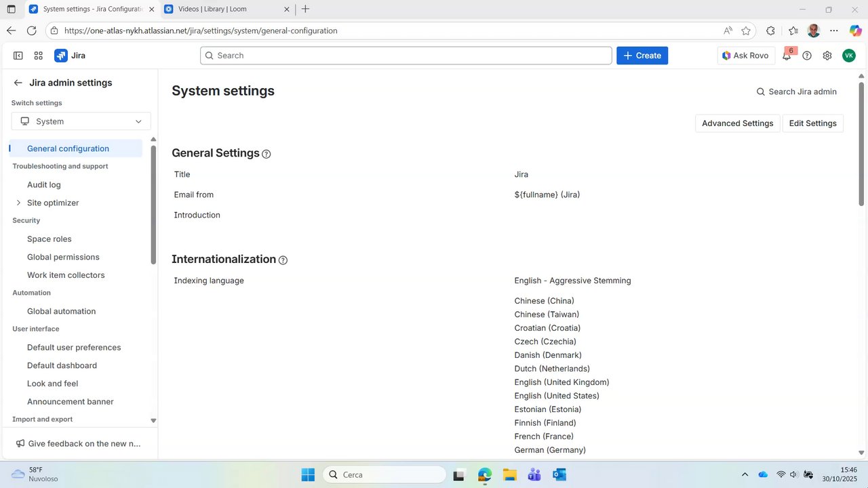Click Edit Settings button

click(813, 123)
